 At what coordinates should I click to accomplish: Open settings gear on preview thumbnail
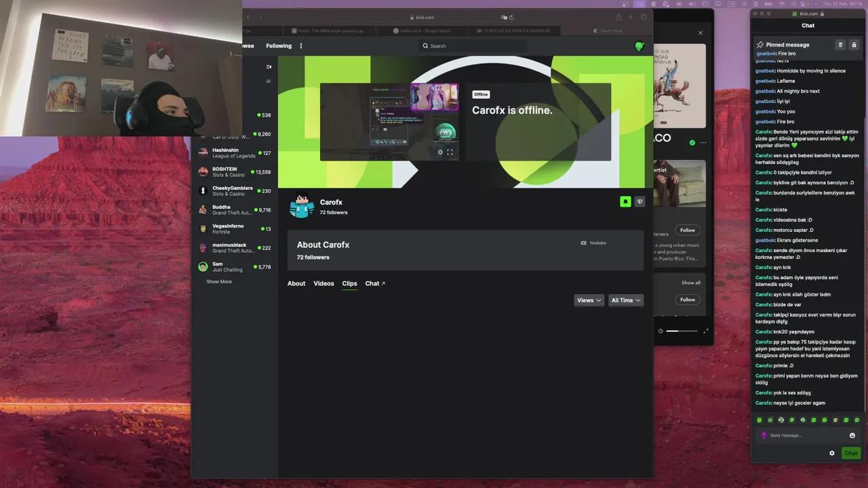point(440,152)
